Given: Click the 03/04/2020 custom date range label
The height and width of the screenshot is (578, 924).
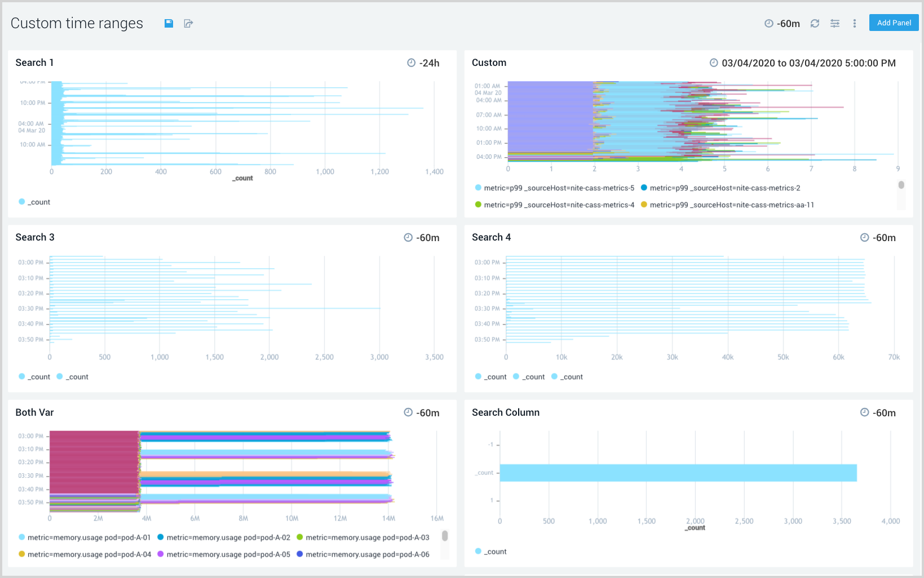Looking at the screenshot, I should click(x=809, y=63).
